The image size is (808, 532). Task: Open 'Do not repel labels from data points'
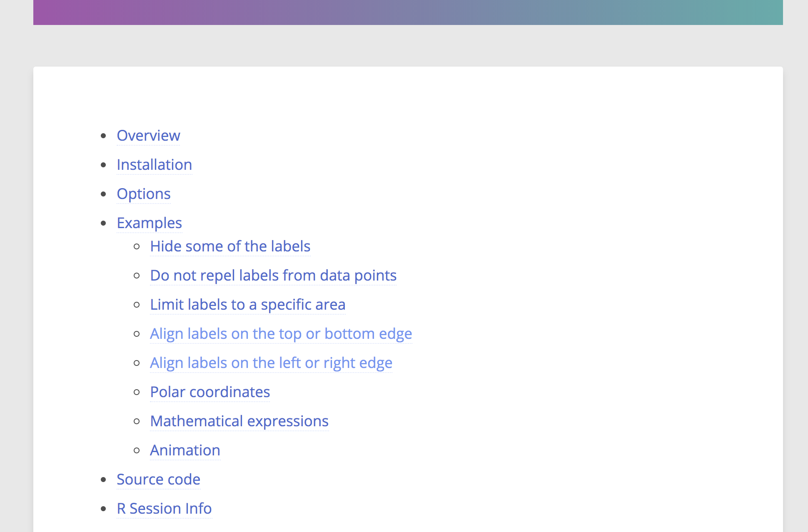[273, 275]
